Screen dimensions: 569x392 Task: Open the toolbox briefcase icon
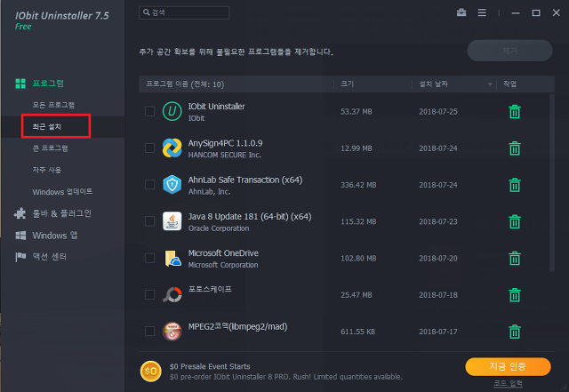pos(461,12)
